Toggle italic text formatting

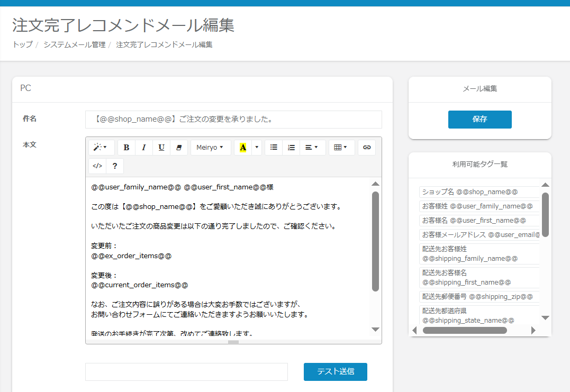click(x=144, y=148)
